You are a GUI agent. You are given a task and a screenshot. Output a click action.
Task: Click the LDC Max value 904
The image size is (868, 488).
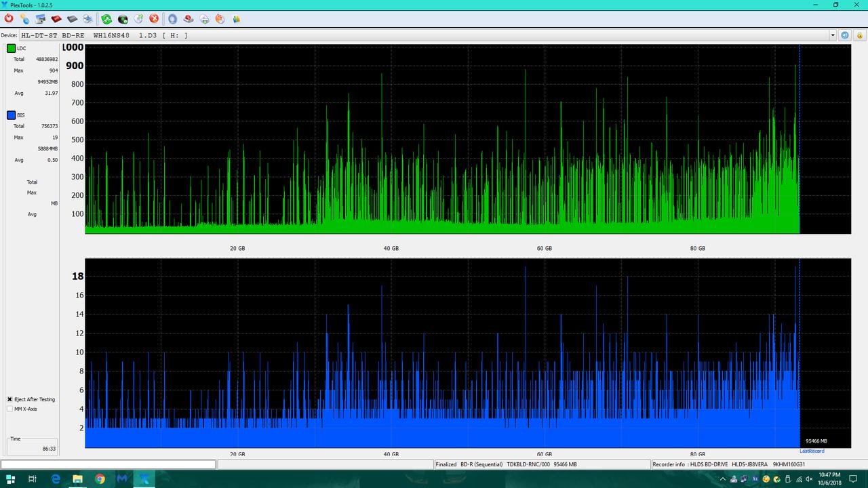tap(53, 70)
